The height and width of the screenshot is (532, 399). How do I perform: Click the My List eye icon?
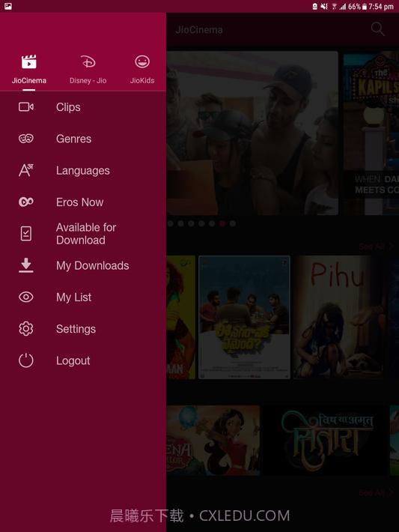(x=26, y=297)
